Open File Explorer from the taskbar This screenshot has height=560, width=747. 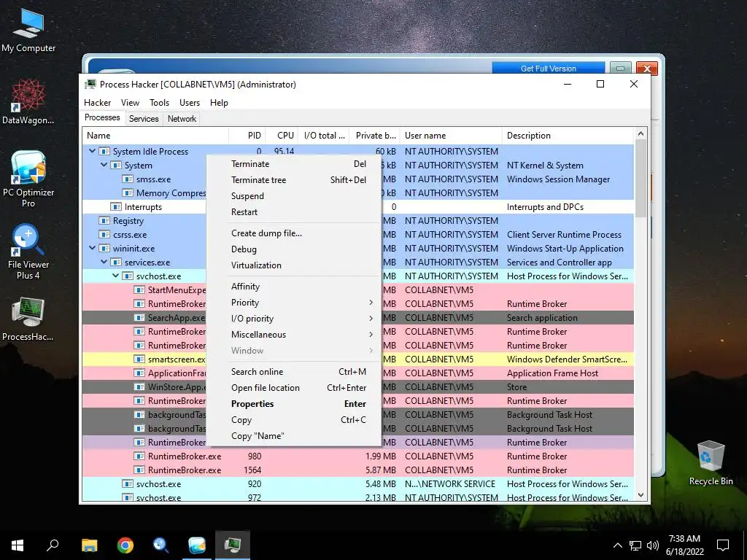click(89, 545)
